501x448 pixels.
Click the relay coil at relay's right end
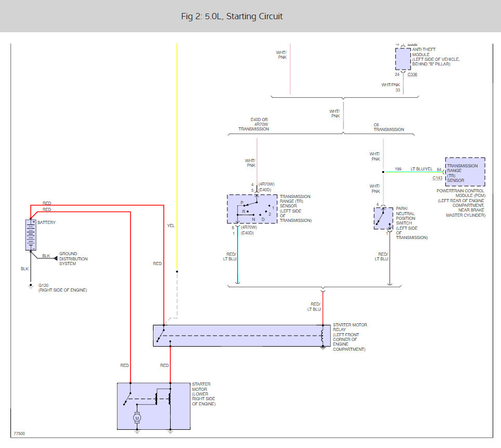323,336
